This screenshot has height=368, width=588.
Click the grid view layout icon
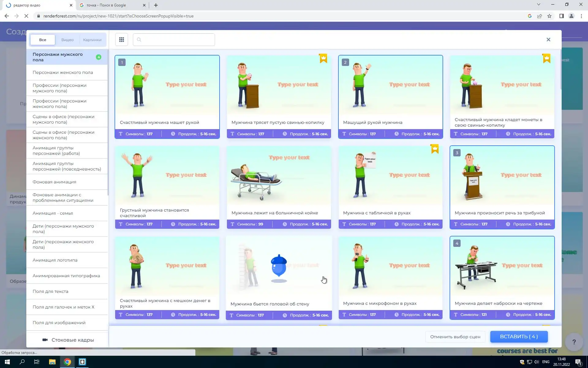coord(122,40)
